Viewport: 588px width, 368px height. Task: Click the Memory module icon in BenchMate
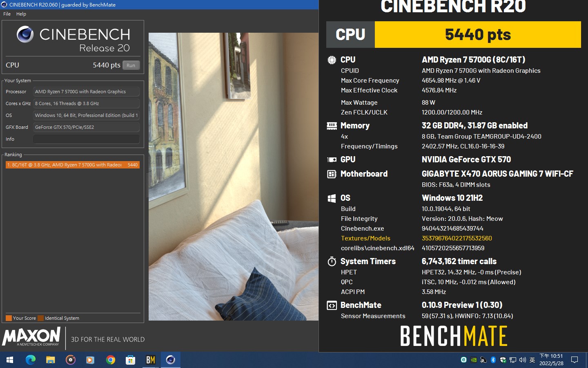pos(332,126)
